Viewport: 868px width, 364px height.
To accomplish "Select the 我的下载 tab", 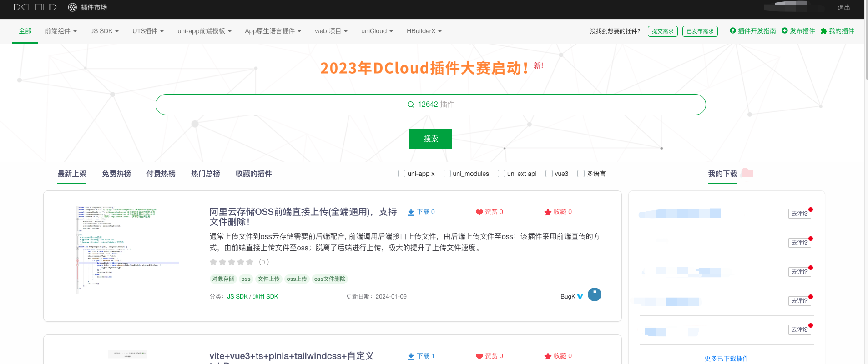I will (722, 174).
